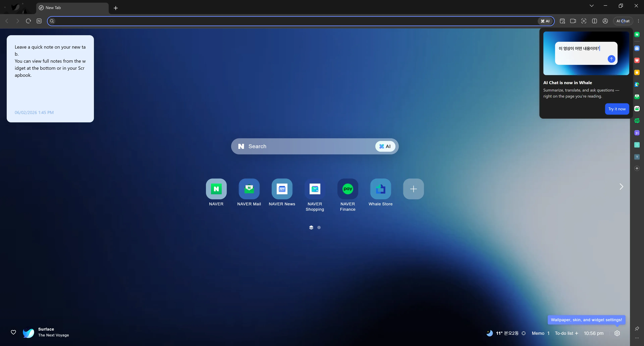Open the NAVER Finance pay shortcut
The width and height of the screenshot is (644, 346).
(x=347, y=189)
